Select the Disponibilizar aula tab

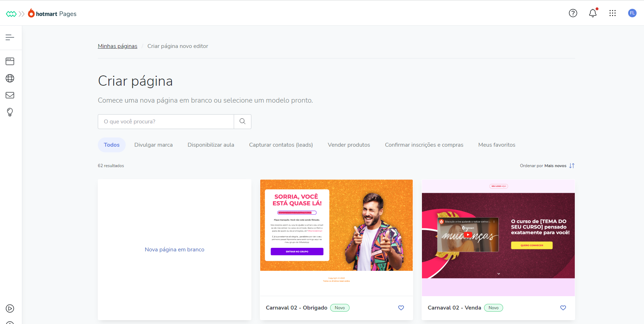211,145
